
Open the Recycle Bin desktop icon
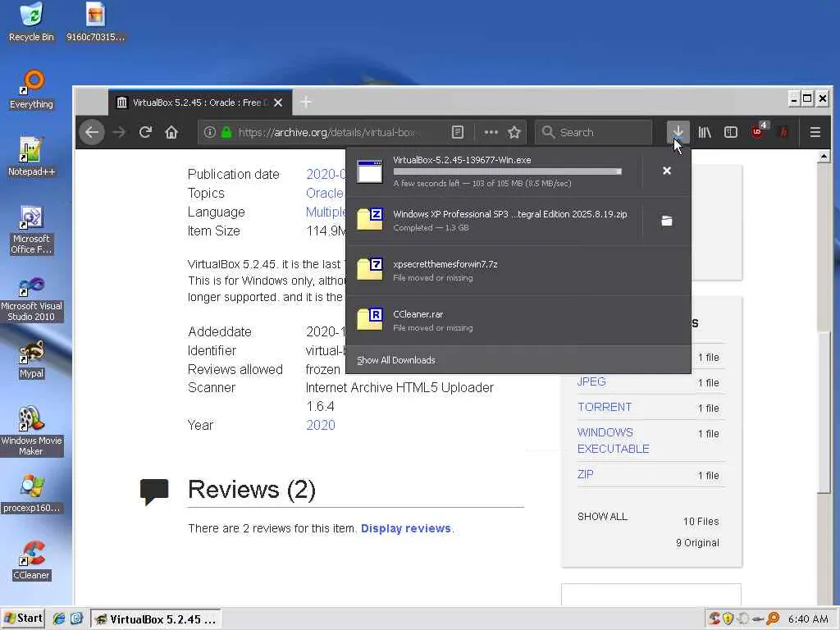(31, 21)
